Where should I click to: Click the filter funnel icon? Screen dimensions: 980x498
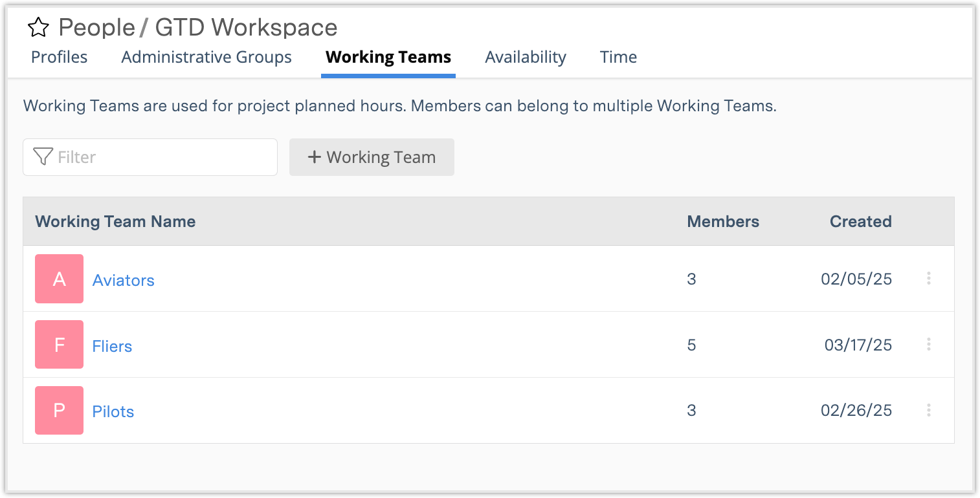[x=42, y=157]
